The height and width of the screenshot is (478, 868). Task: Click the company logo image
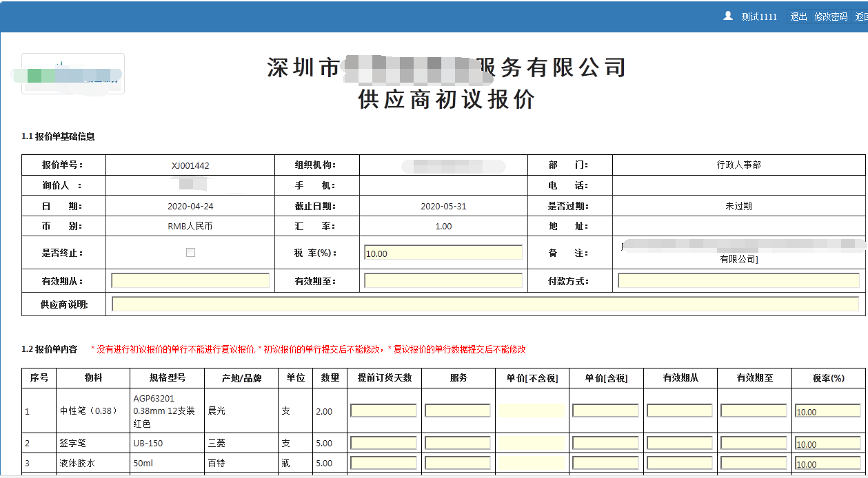73,74
